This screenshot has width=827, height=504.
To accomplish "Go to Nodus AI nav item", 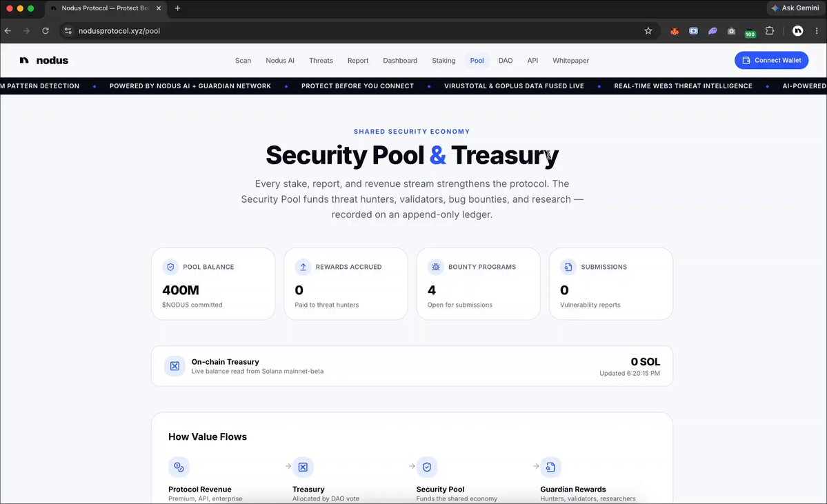I will (280, 61).
